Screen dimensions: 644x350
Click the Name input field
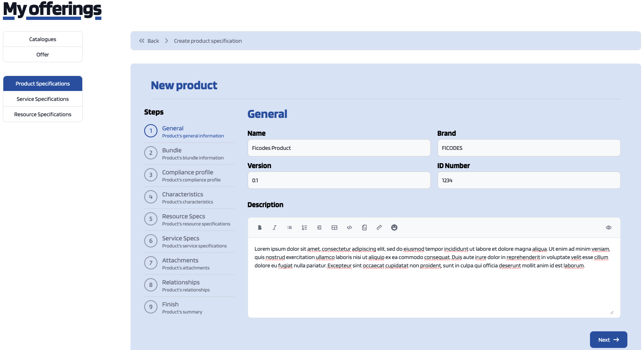(x=339, y=148)
